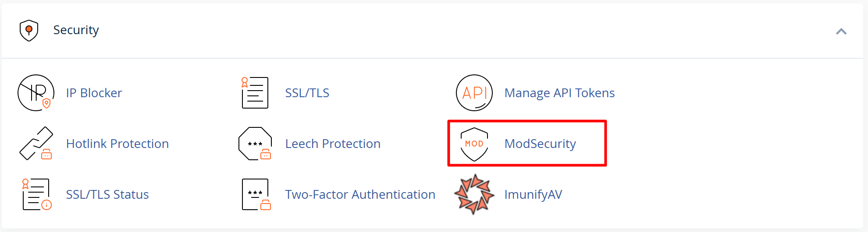Click the SSL/TLS Status icon
This screenshot has width=868, height=232.
tap(36, 194)
